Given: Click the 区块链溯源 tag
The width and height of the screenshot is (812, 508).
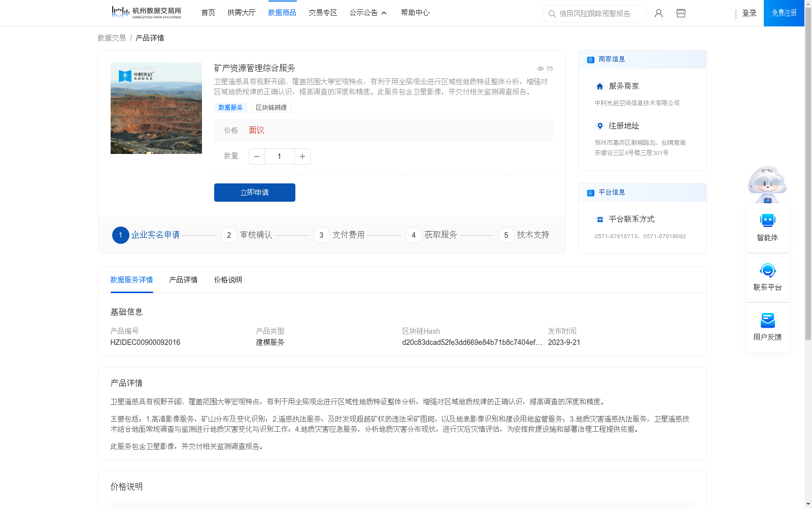Looking at the screenshot, I should 271,108.
